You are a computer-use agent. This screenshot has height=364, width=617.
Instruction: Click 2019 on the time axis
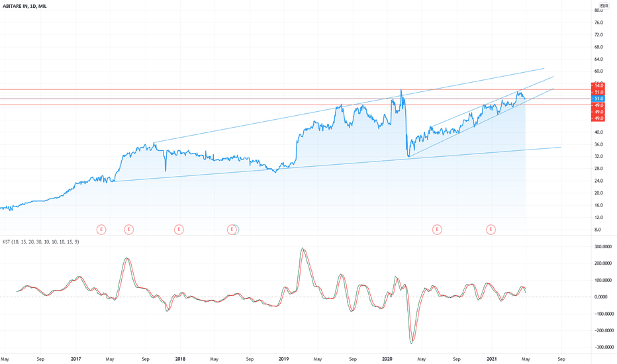click(284, 359)
